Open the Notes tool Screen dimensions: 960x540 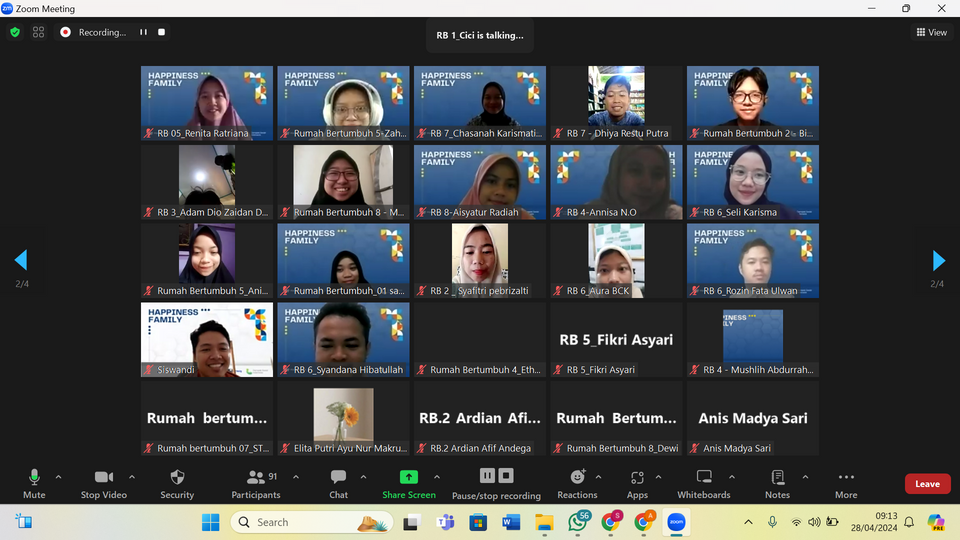click(x=777, y=478)
